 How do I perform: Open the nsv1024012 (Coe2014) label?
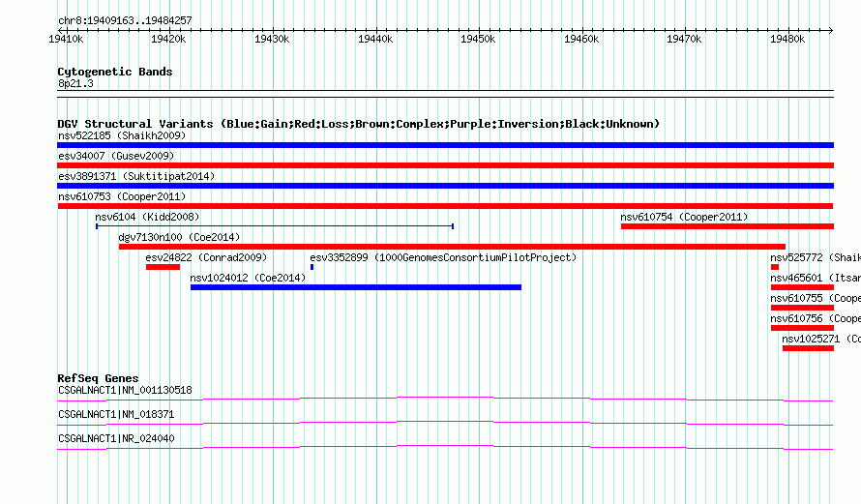point(248,278)
